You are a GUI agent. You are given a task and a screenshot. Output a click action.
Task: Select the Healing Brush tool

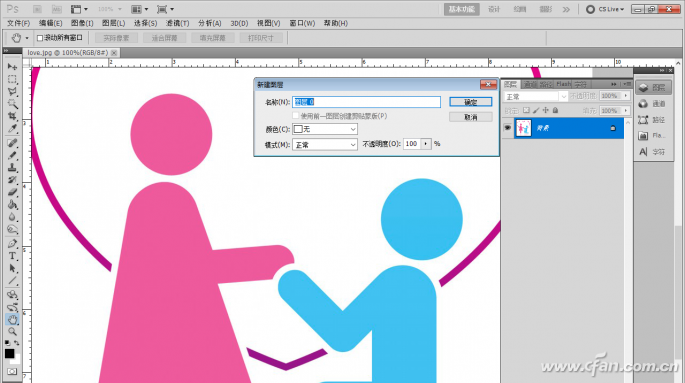pos(12,143)
